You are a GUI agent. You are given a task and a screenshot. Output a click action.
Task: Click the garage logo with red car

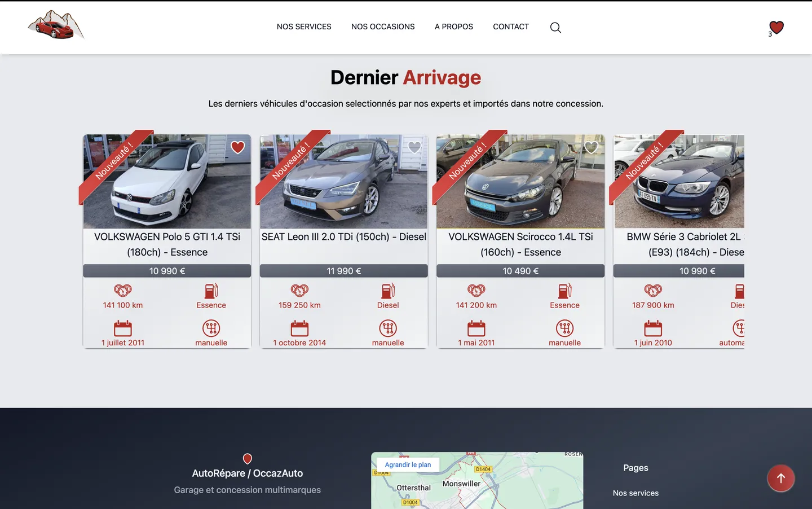(56, 26)
